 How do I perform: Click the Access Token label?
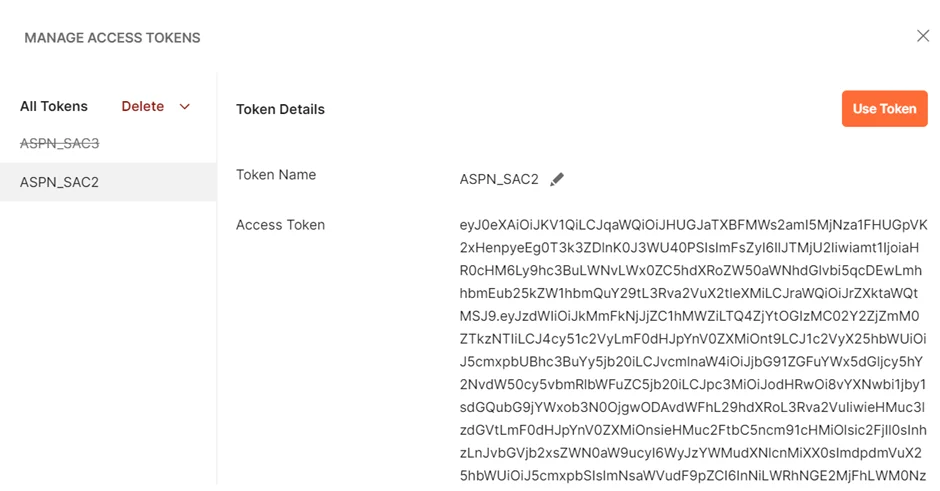(280, 225)
